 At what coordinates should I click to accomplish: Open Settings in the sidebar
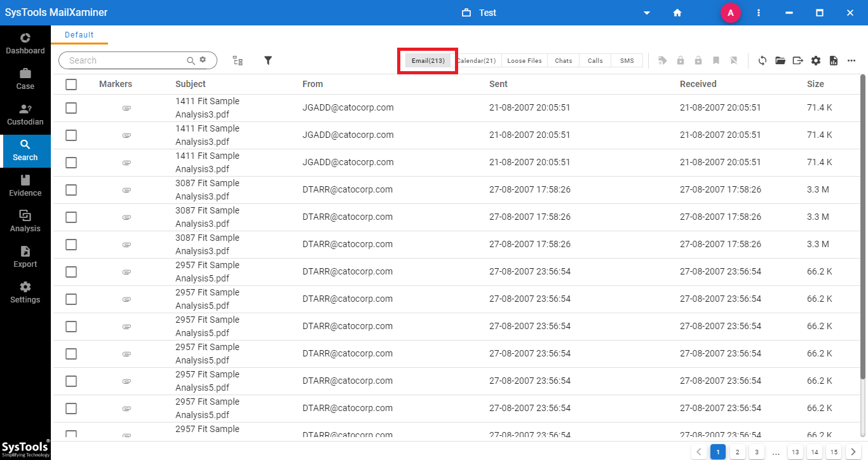point(25,292)
